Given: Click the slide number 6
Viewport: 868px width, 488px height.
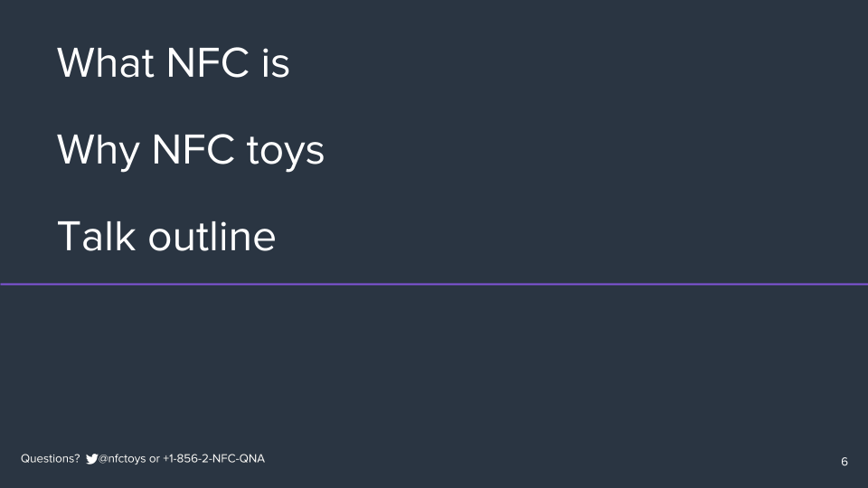Looking at the screenshot, I should (x=844, y=462).
